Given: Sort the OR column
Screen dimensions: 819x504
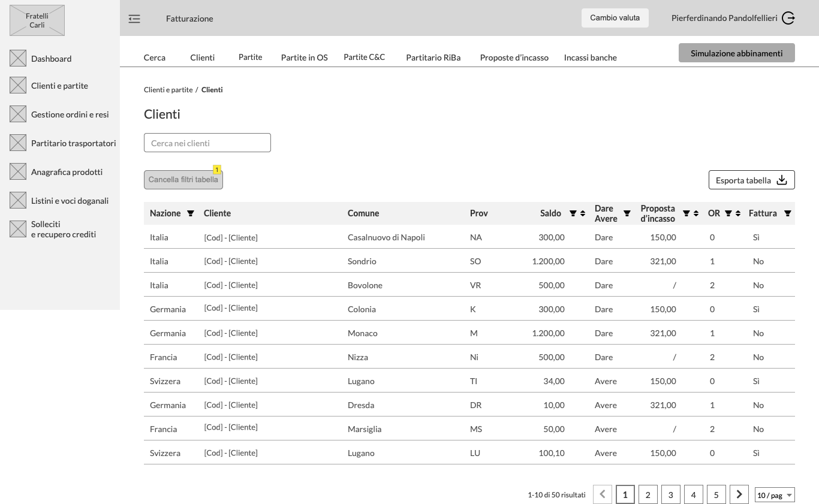Looking at the screenshot, I should [x=737, y=213].
